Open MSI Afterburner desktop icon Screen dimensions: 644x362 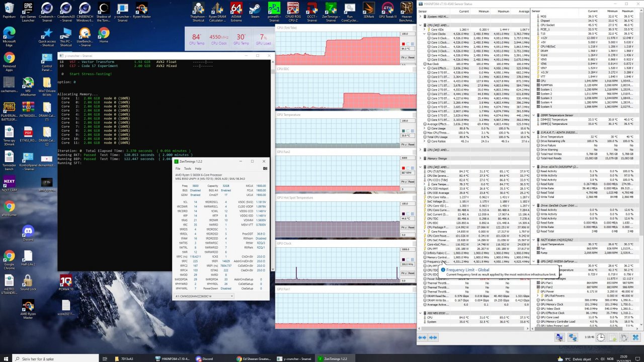[28, 85]
